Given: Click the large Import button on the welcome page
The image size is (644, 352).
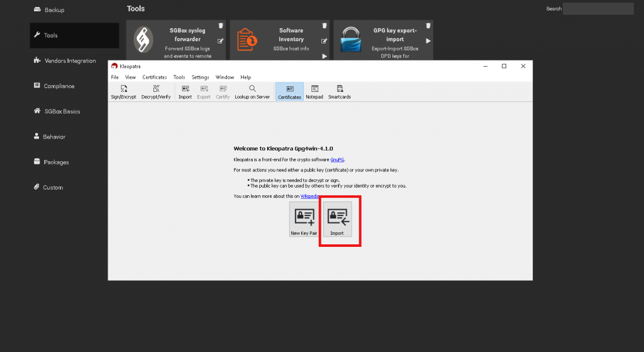Looking at the screenshot, I should (337, 219).
